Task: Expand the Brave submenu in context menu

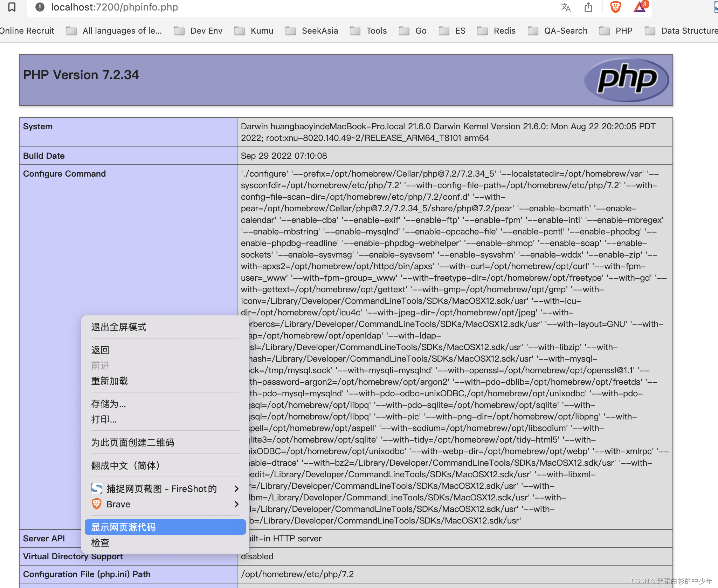Action: [165, 504]
